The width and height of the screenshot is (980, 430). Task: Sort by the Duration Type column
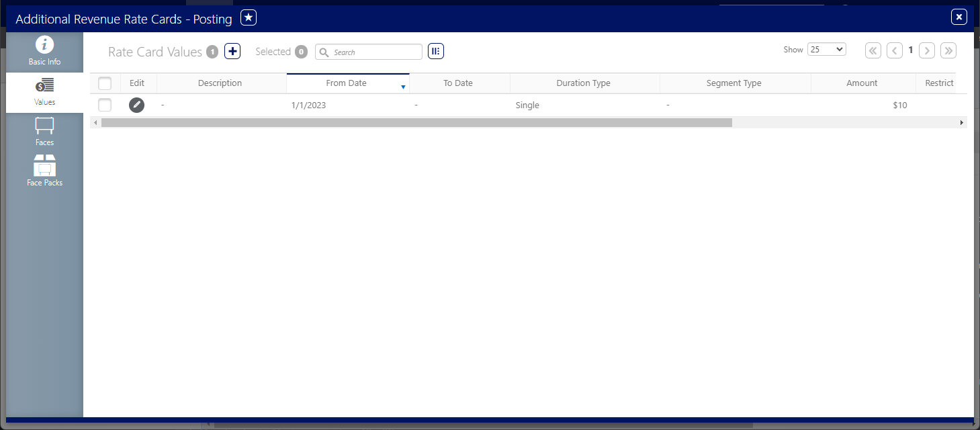click(584, 83)
